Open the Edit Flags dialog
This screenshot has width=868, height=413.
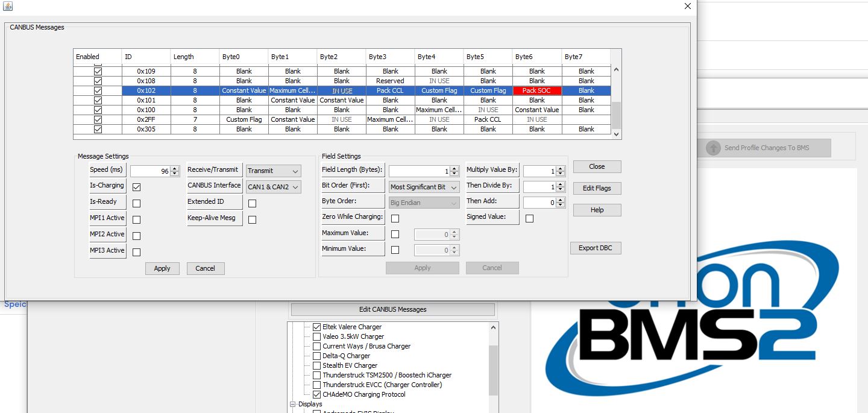(x=596, y=188)
